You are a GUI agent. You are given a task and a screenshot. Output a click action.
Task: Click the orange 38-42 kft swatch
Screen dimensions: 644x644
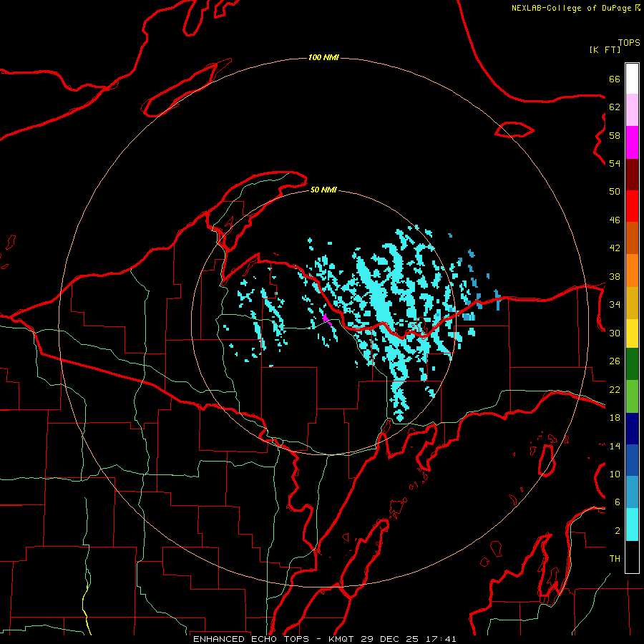[x=632, y=270]
